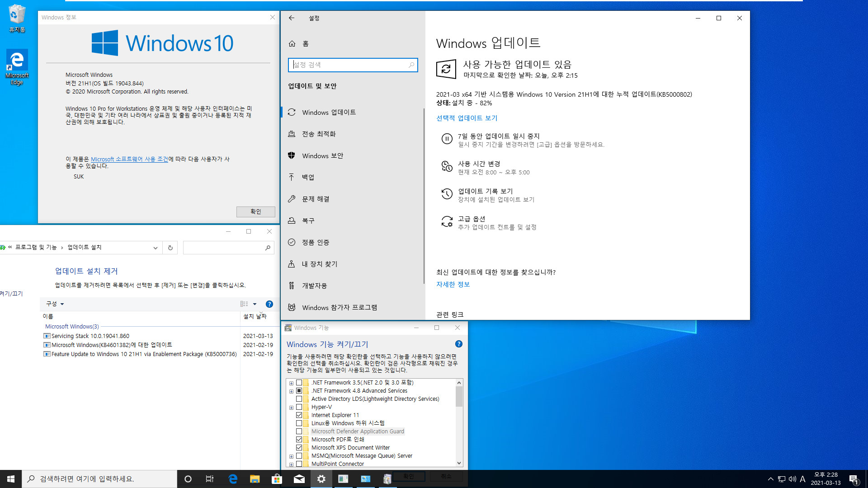Click the pause icon for 7일 동안 업데이트 일시 중지

coord(447,139)
